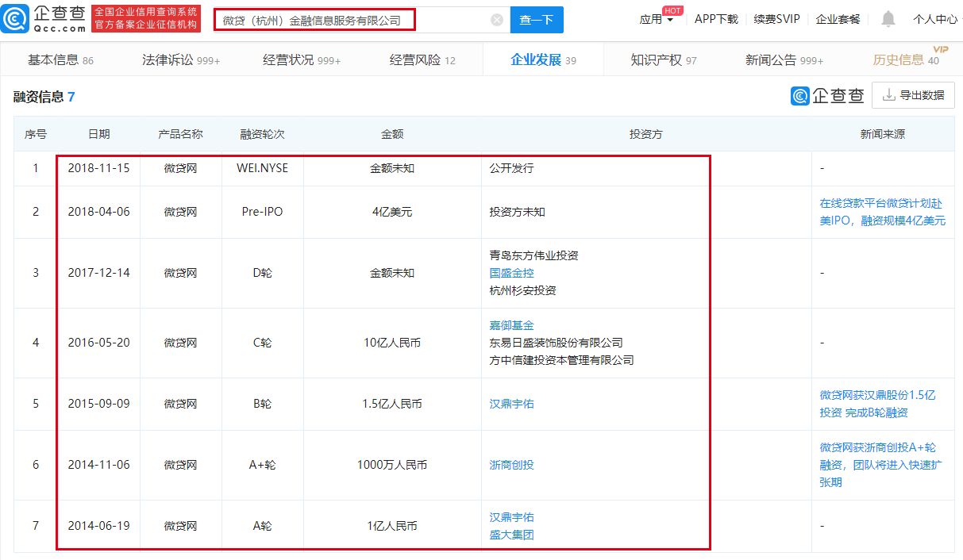The width and height of the screenshot is (963, 560).
Task: Click the 企查查 watermark logo above table
Action: (x=827, y=96)
